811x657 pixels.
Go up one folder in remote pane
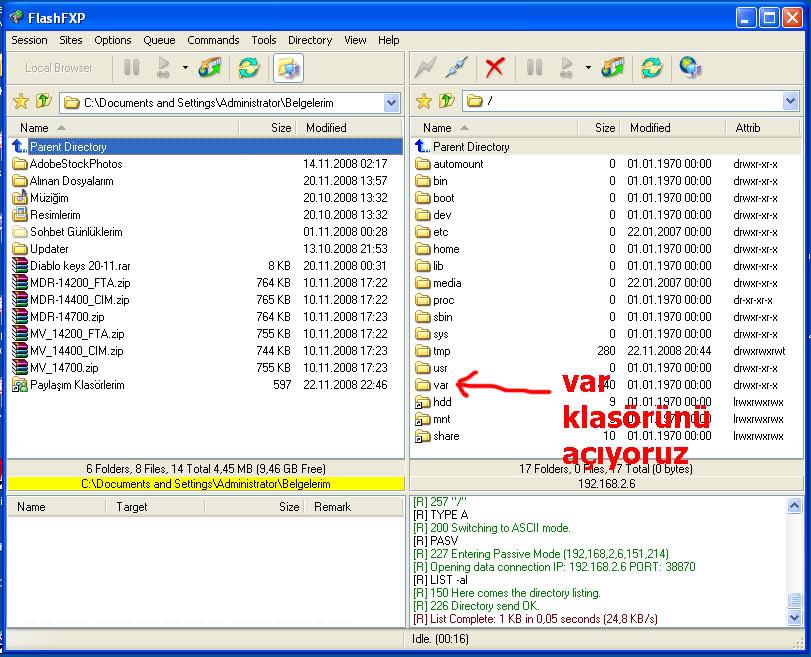(446, 102)
